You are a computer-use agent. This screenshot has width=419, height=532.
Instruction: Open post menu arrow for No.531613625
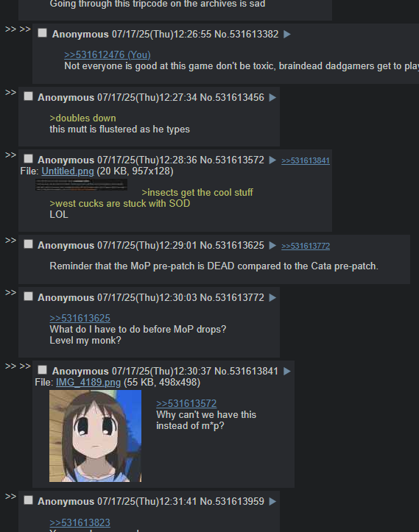click(x=272, y=246)
